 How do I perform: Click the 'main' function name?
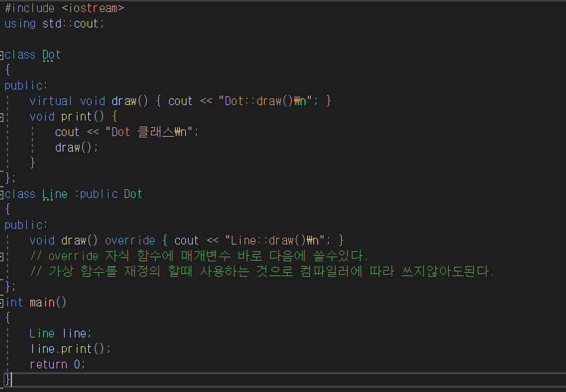tap(42, 302)
